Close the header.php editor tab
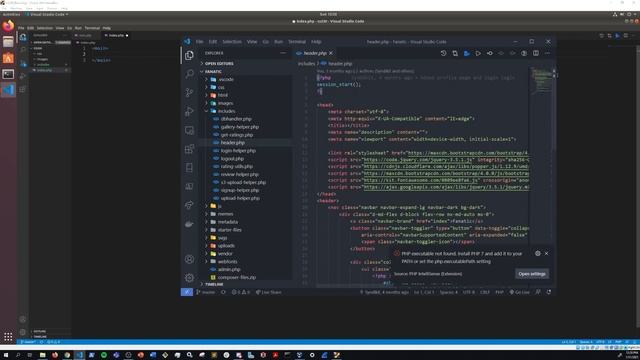640x360 pixels. [x=331, y=53]
